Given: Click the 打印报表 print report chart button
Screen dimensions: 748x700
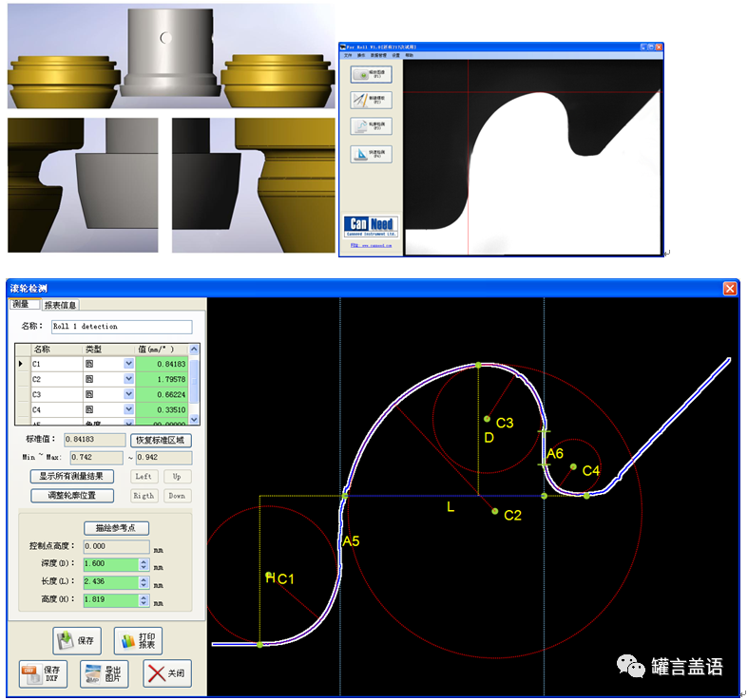Looking at the screenshot, I should click(138, 640).
